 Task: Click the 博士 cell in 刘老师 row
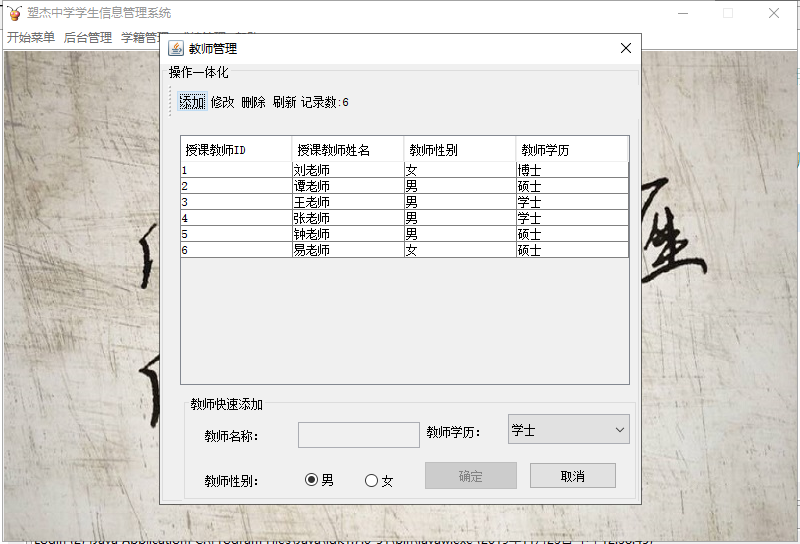pos(572,170)
